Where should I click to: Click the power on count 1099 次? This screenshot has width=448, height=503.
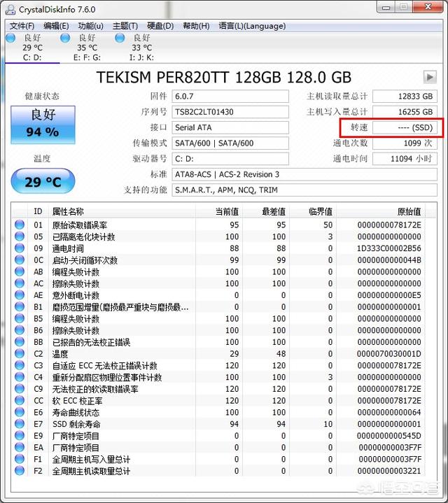[x=405, y=143]
